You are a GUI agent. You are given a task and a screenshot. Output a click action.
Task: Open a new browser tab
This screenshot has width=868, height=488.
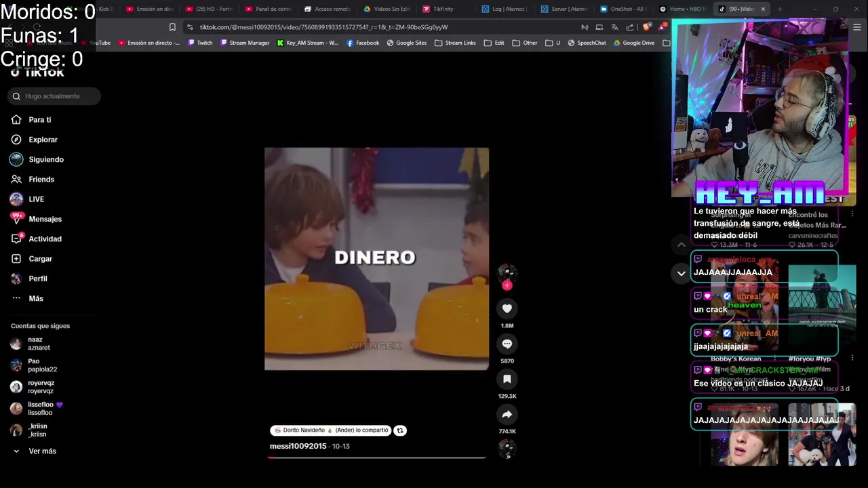[x=780, y=9]
